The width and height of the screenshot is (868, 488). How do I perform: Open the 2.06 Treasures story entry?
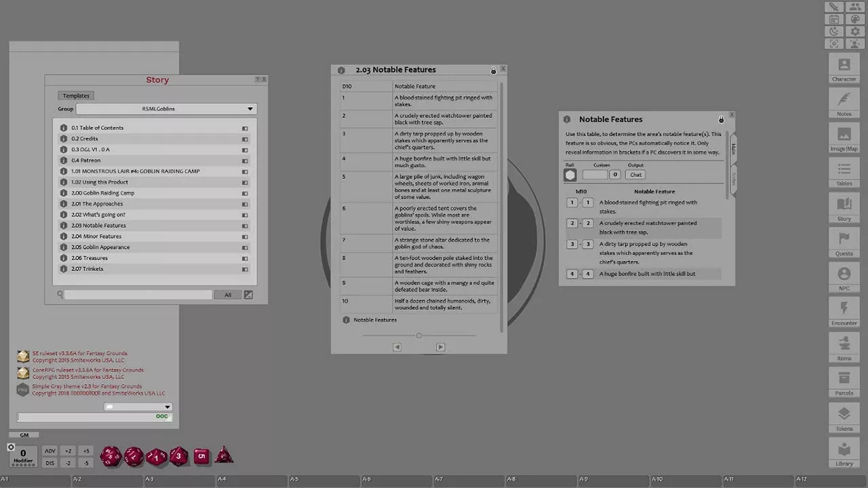pos(90,258)
